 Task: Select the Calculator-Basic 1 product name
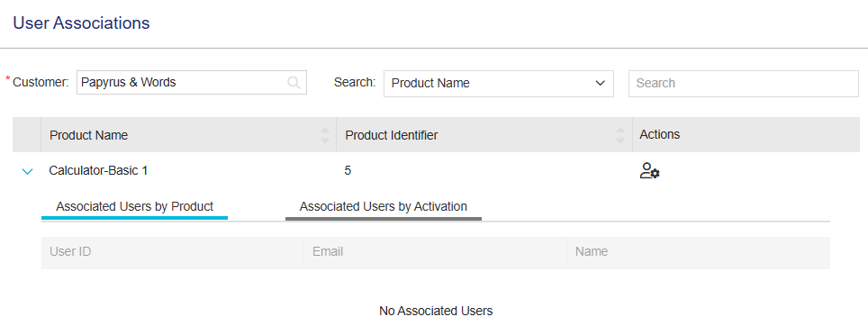pyautogui.click(x=98, y=170)
